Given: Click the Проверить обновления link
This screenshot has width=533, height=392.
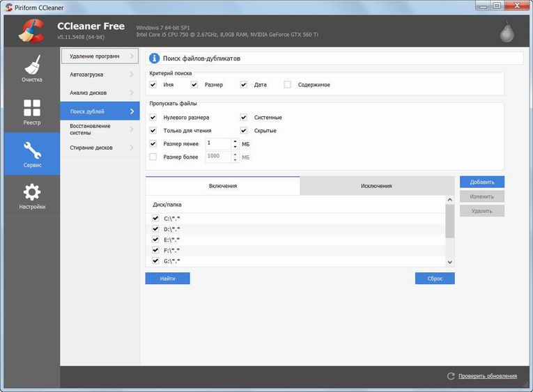Looking at the screenshot, I should coord(488,376).
